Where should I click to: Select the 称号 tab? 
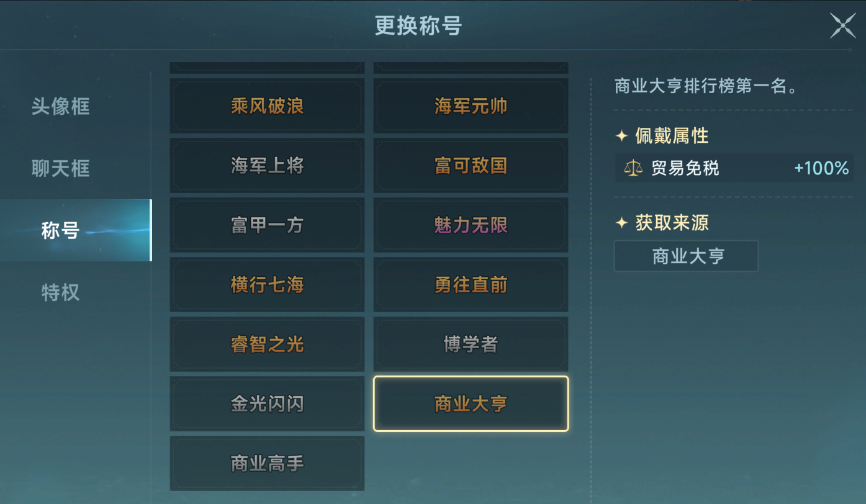[61, 230]
